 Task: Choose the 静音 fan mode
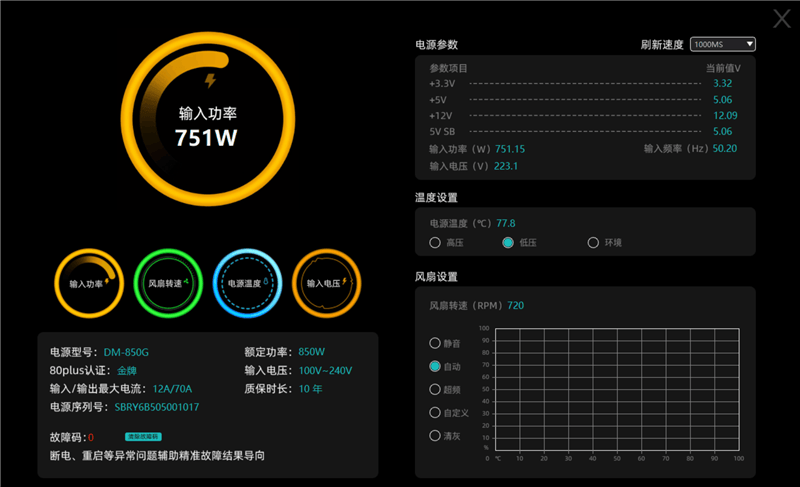[435, 343]
